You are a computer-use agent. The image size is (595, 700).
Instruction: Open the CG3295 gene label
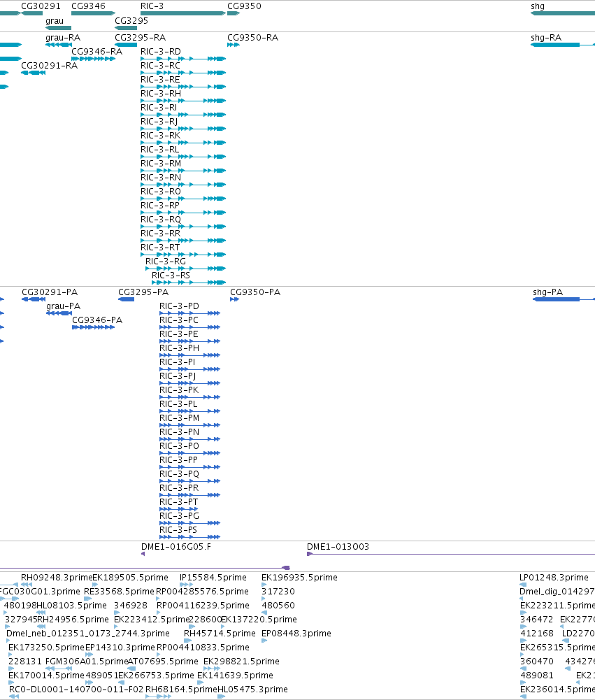click(x=131, y=21)
